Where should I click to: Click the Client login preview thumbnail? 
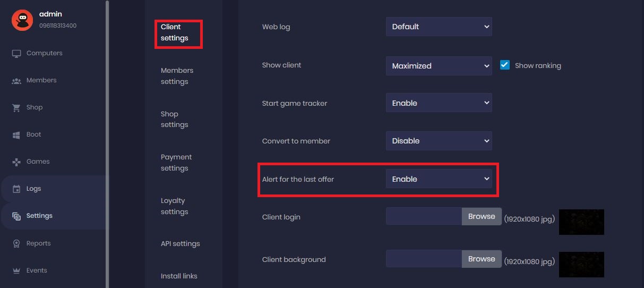pyautogui.click(x=581, y=222)
